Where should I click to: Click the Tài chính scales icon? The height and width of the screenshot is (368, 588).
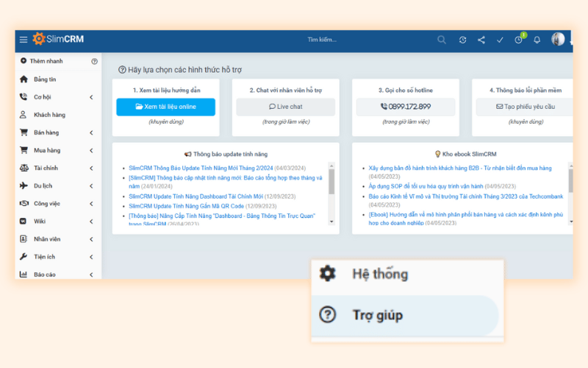click(x=24, y=168)
